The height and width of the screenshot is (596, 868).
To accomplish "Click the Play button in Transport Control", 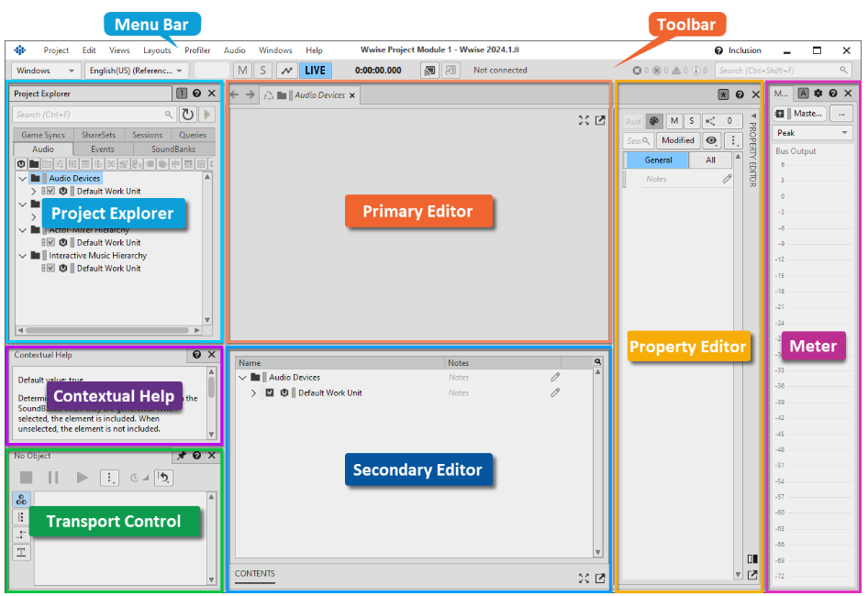I will point(82,477).
